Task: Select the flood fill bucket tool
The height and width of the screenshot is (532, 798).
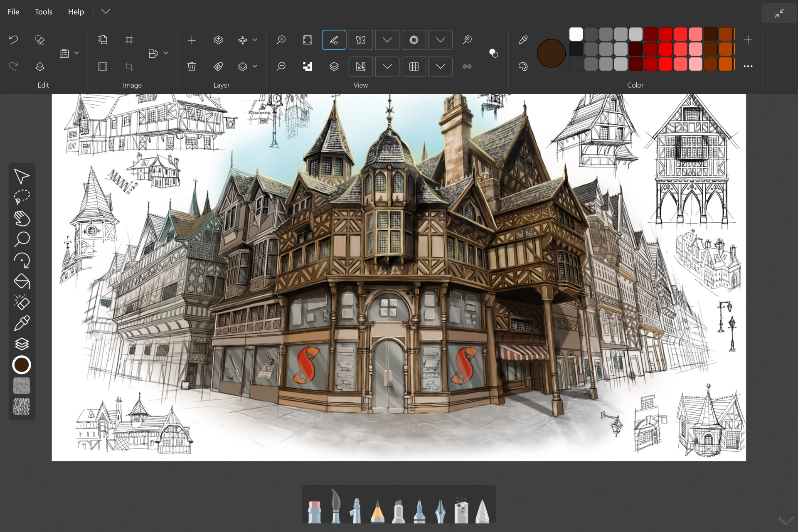Action: click(x=22, y=281)
